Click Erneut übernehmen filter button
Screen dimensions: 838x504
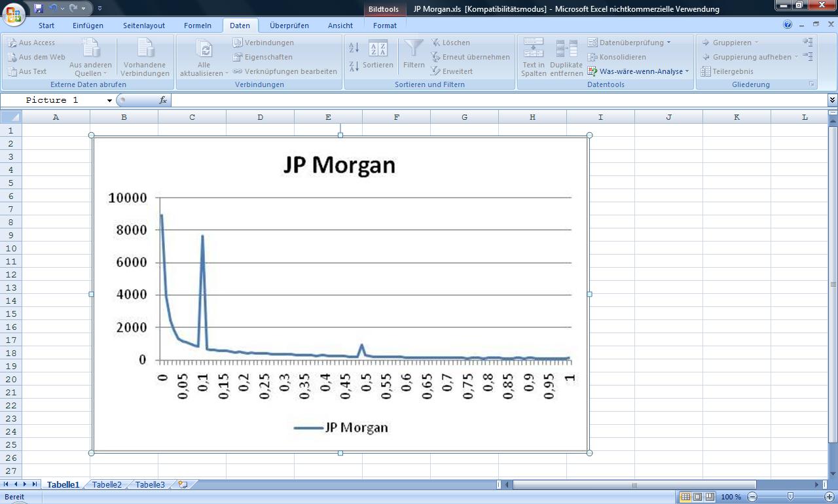tap(470, 57)
